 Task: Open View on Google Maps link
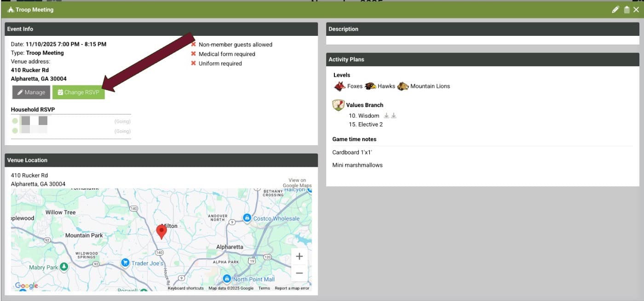297,183
